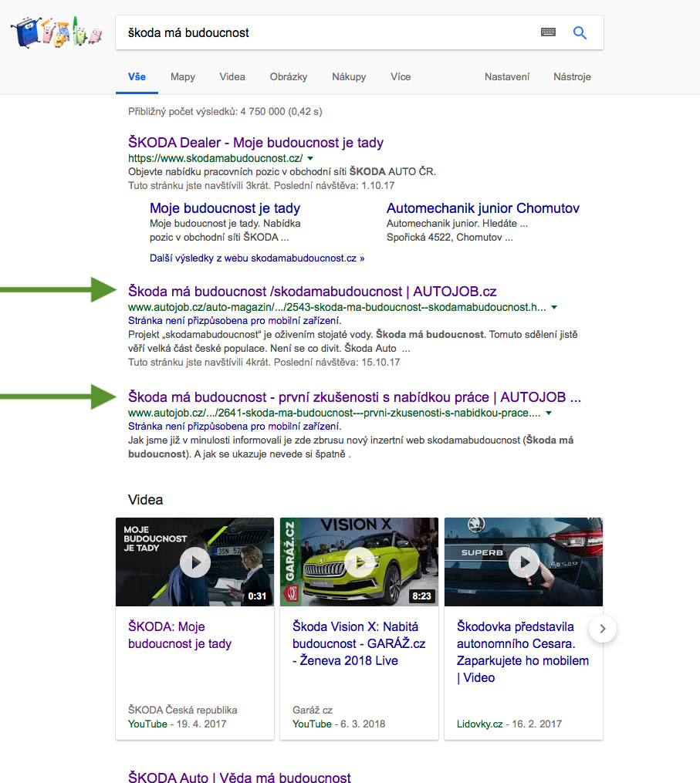Show next videos with carousel arrow
This screenshot has width=700, height=783.
(x=603, y=629)
